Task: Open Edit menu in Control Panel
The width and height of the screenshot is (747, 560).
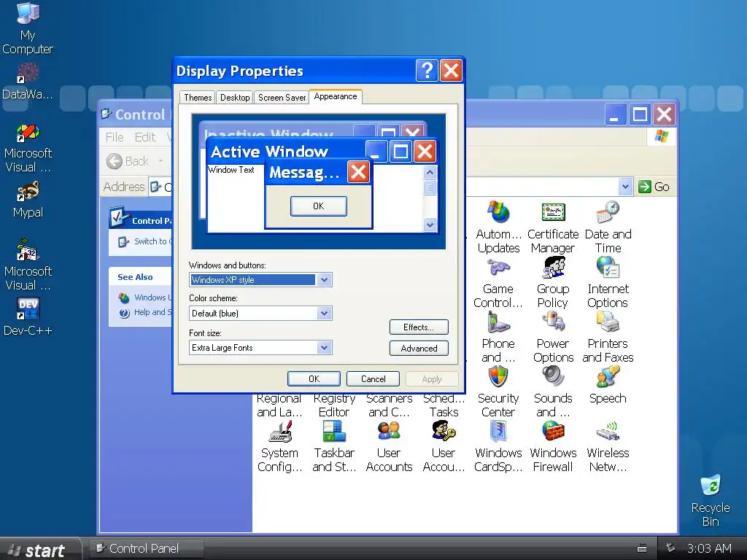Action: pyautogui.click(x=145, y=137)
